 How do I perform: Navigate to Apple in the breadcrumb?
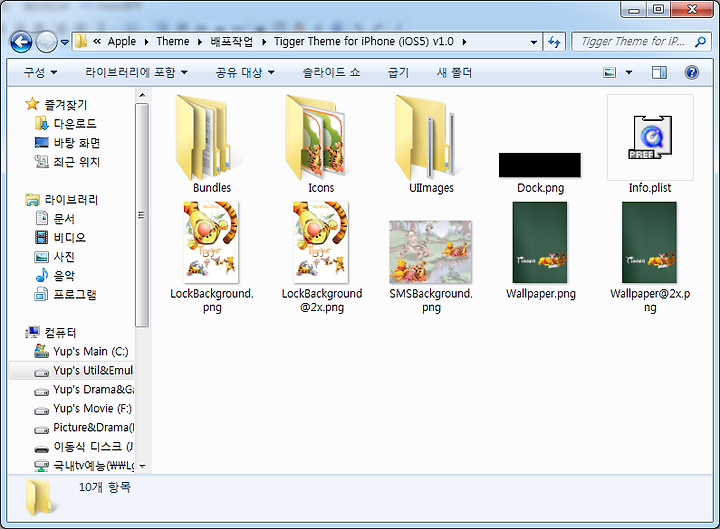coord(122,42)
